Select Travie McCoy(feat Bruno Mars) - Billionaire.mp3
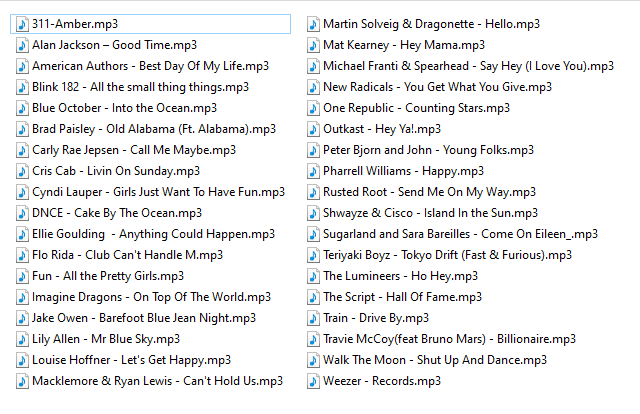640x414 pixels. coord(449,339)
